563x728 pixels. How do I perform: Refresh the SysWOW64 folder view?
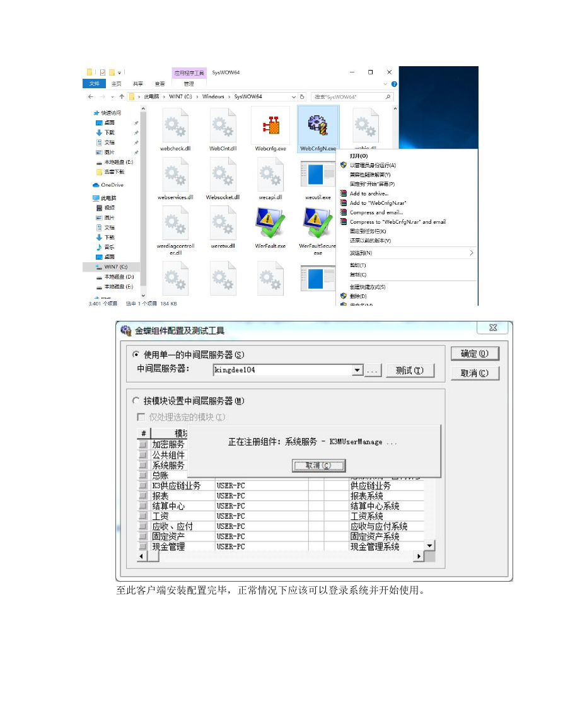302,96
